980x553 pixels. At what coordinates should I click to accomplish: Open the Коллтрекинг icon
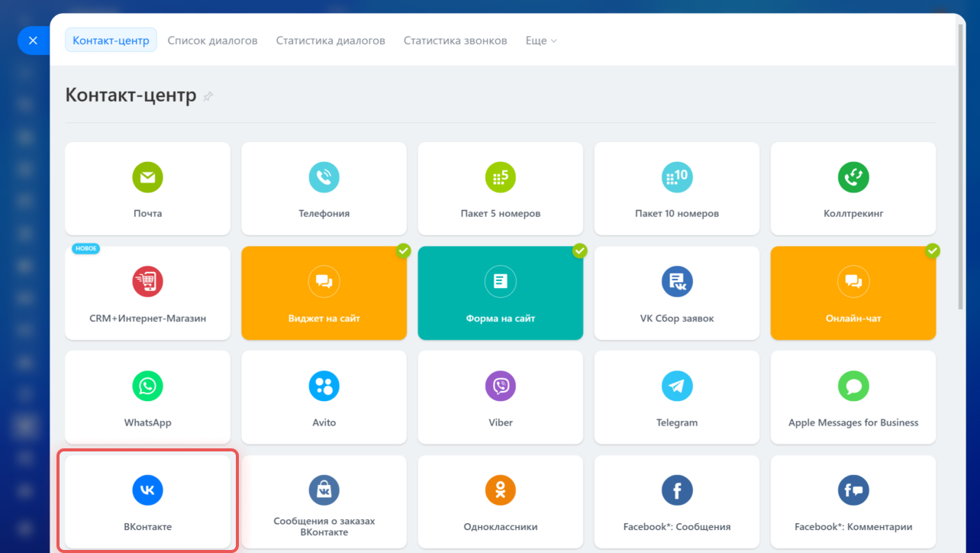point(853,177)
